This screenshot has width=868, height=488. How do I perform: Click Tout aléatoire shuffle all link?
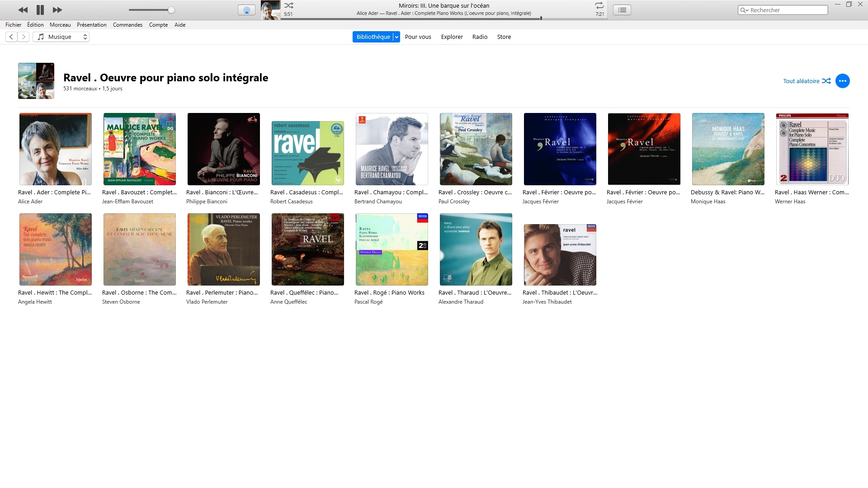point(807,81)
